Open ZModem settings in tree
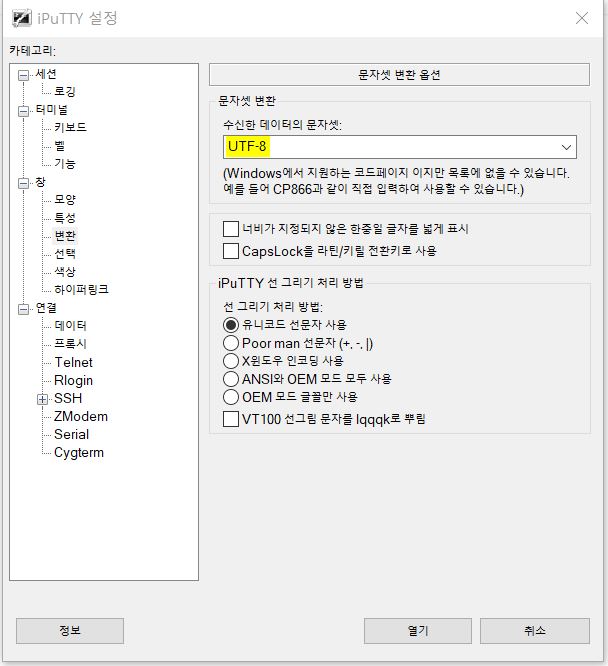The image size is (608, 666). click(x=81, y=417)
